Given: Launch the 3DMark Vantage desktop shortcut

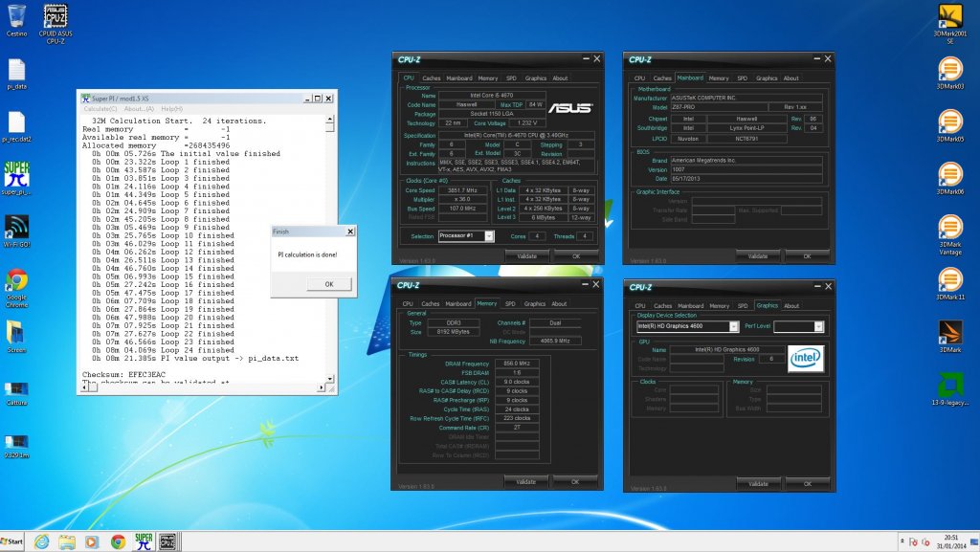Looking at the screenshot, I should tap(950, 234).
